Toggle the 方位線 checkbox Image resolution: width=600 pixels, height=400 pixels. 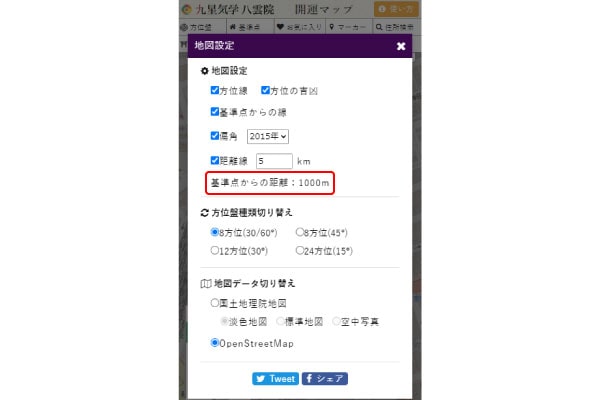[215, 90]
